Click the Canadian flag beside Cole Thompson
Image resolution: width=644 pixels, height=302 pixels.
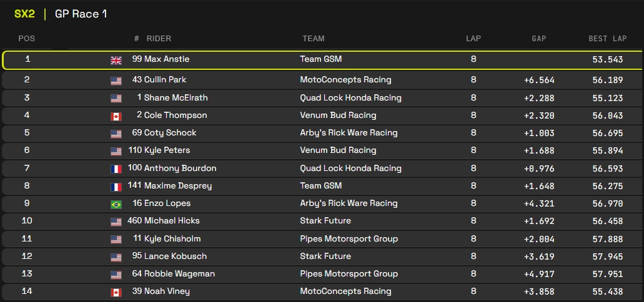point(116,115)
